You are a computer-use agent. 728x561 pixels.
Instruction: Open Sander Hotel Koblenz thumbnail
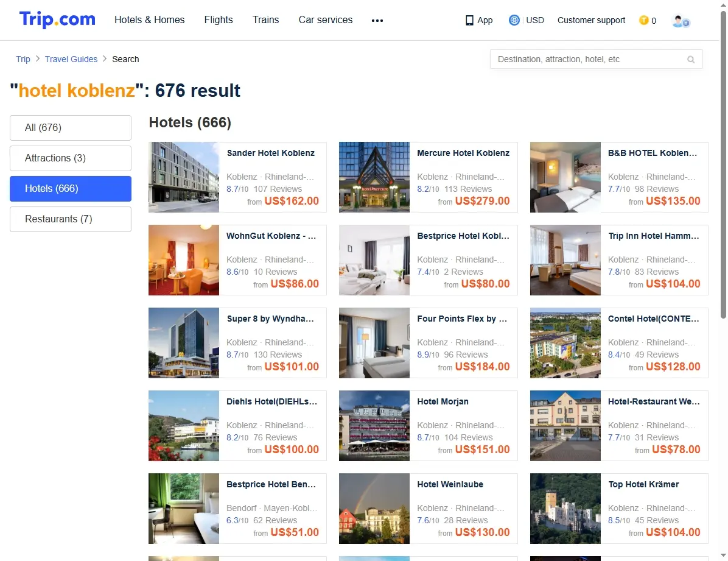point(184,177)
